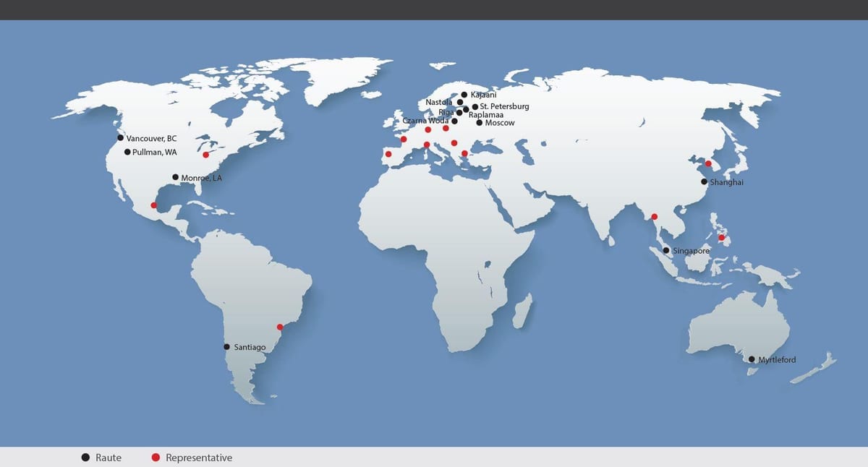Click the Vancouver, BC location dot
The height and width of the screenshot is (467, 868).
pos(121,138)
